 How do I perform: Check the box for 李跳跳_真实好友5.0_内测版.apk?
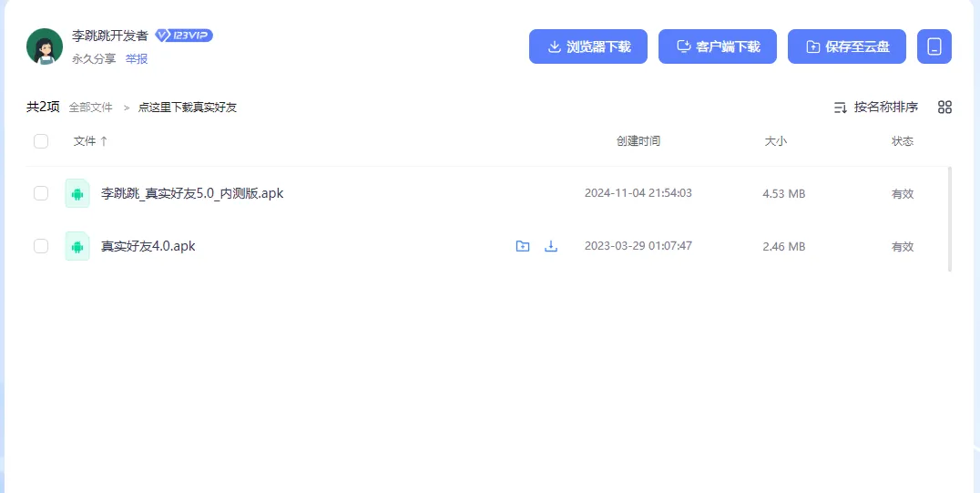[x=41, y=193]
